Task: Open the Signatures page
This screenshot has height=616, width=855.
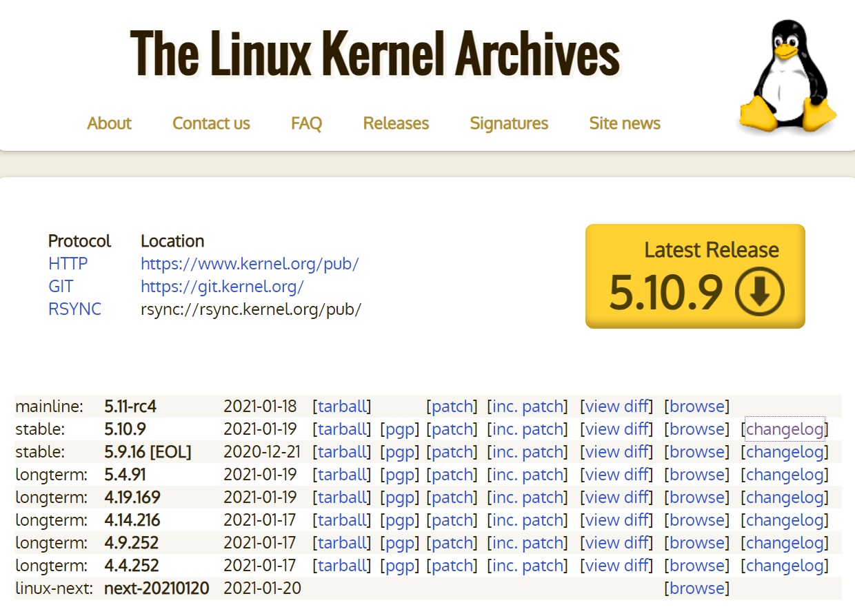Action: tap(508, 123)
